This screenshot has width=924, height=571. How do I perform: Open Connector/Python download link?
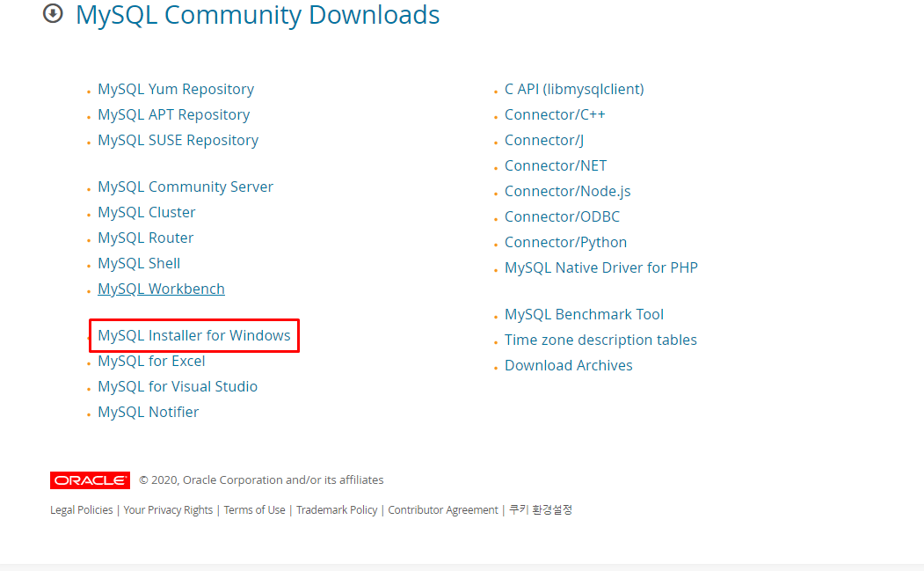pyautogui.click(x=565, y=242)
